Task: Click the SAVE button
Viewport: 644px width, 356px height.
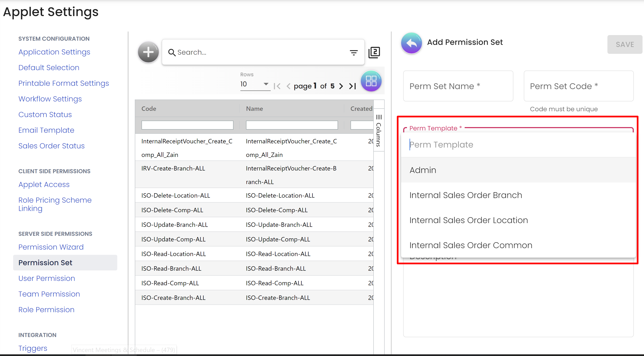Action: [625, 44]
